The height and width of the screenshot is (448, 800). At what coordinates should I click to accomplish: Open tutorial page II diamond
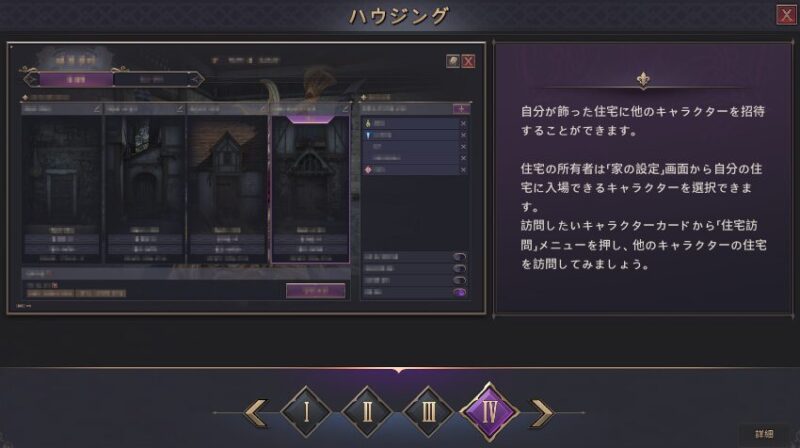(367, 412)
